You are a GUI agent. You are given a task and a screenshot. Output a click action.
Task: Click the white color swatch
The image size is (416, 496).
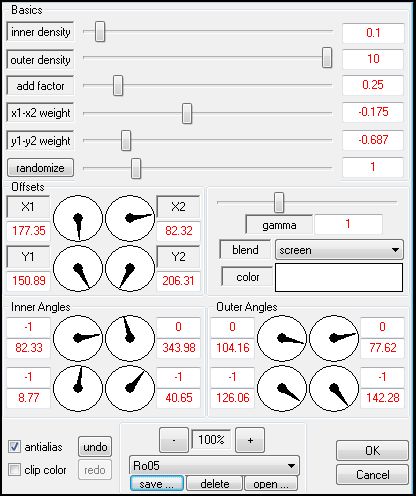[339, 277]
